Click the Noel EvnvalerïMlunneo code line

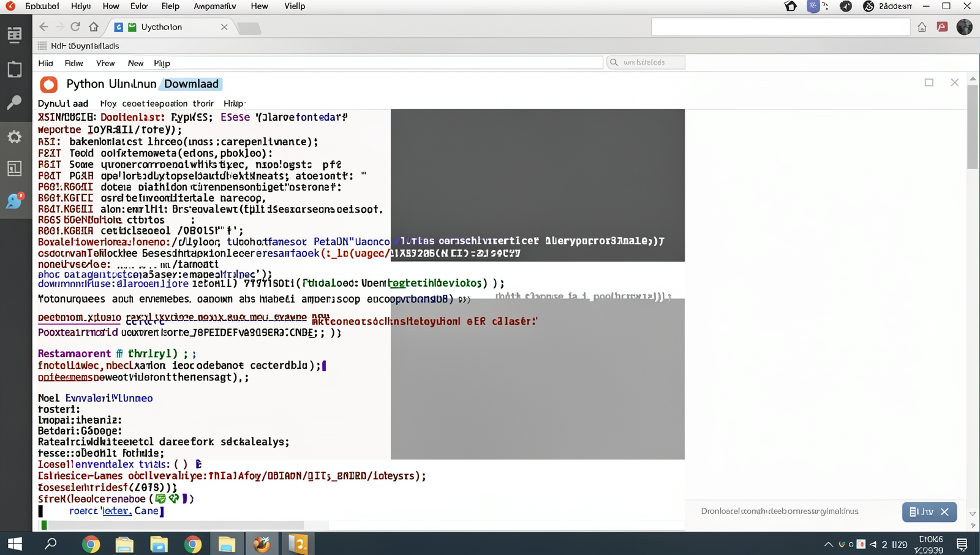[x=96, y=398]
